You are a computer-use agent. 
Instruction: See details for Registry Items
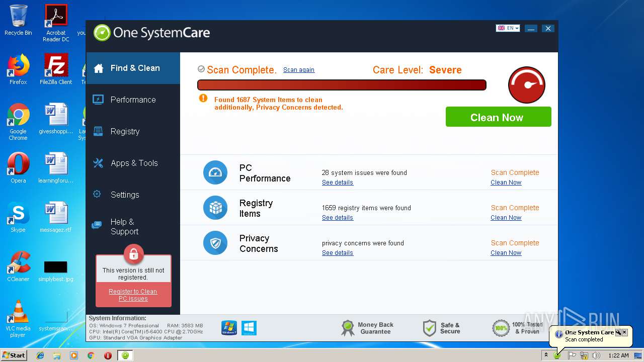pos(338,218)
